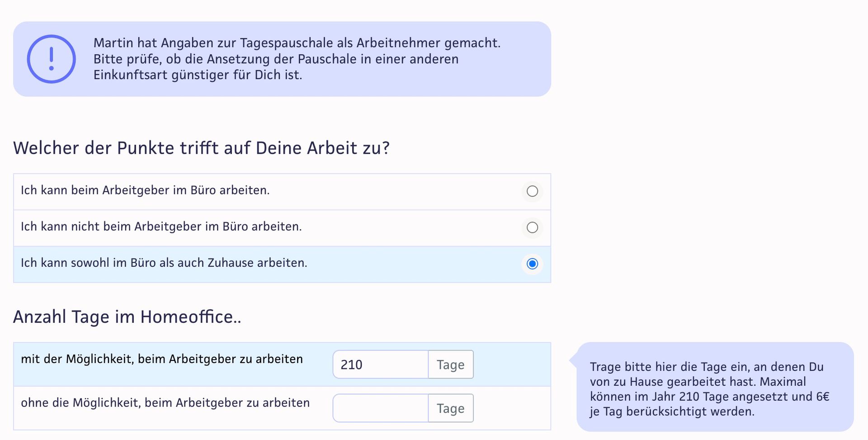Click the text 'Ich kann beim Arbeitgeber im Büro arbeiten.'
This screenshot has height=440, width=868.
click(145, 190)
